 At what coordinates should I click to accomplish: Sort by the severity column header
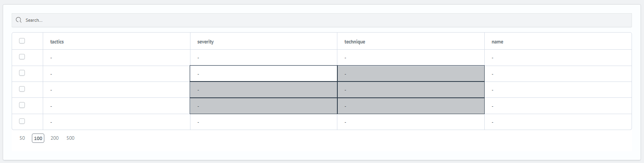206,42
